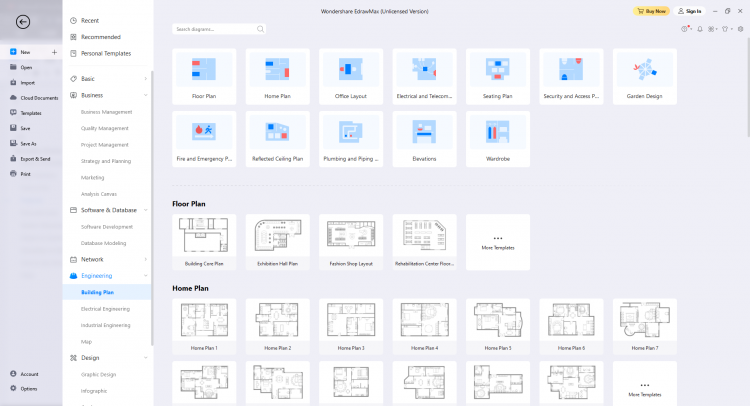Viewport: 750px width, 406px height.
Task: Expand the Network category
Action: tap(146, 259)
